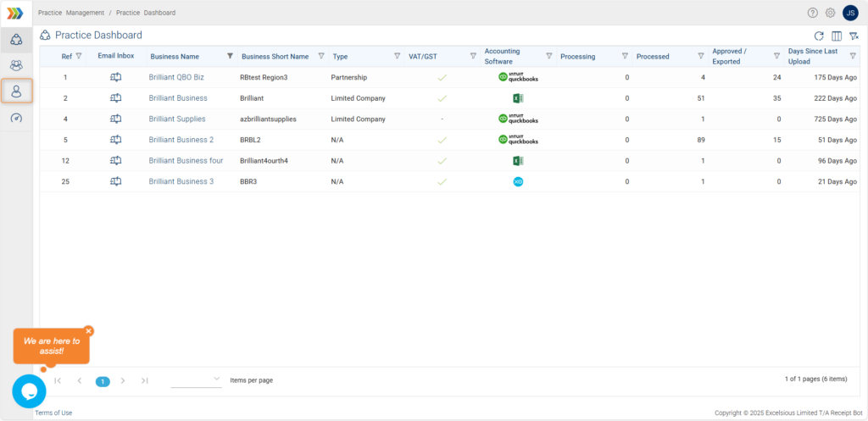This screenshot has height=421, width=868.
Task: Open the Business Name column filter
Action: pos(230,56)
